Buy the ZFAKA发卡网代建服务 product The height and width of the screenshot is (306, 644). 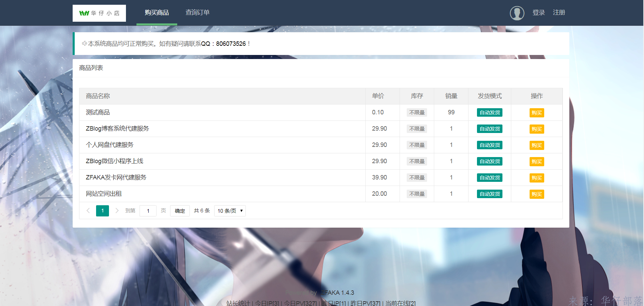click(537, 178)
